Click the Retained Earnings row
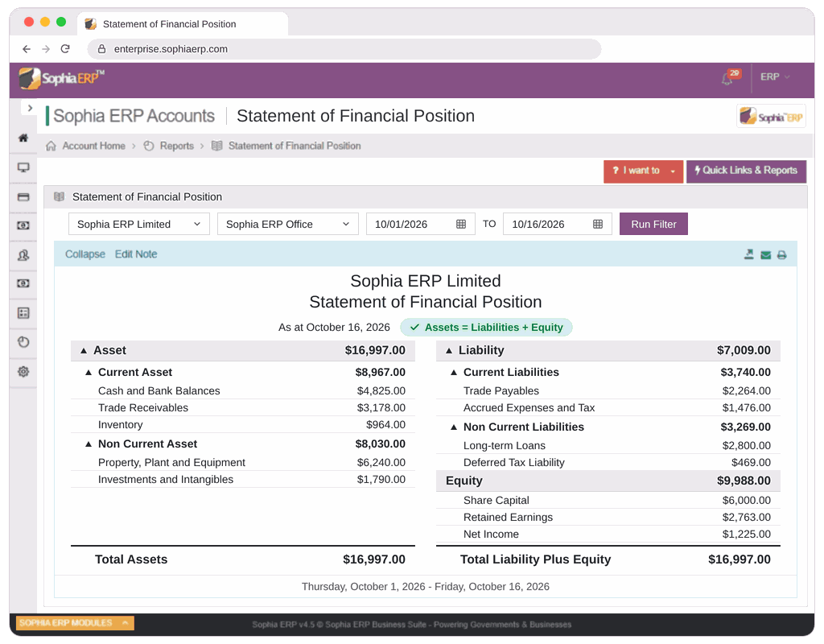 coord(608,517)
